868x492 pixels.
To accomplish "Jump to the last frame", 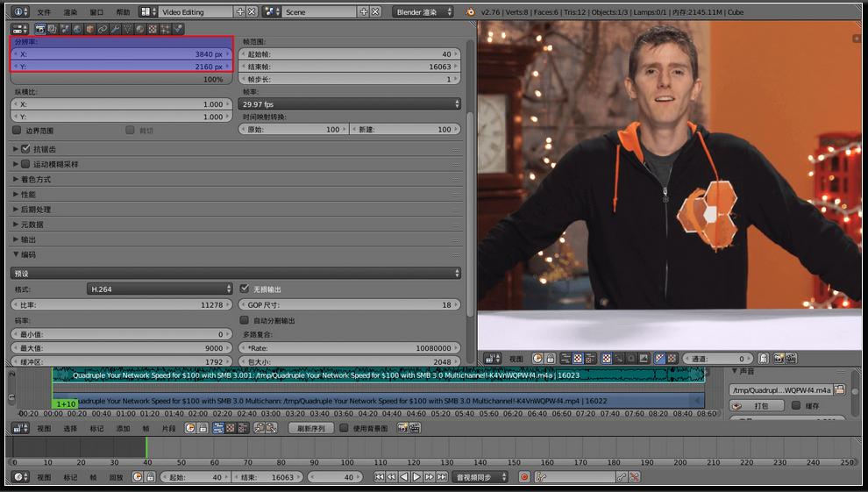I will 442,476.
